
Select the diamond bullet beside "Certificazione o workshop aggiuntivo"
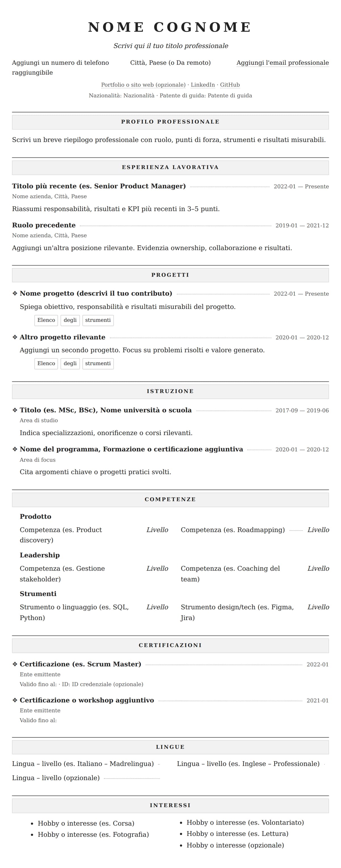15,700
